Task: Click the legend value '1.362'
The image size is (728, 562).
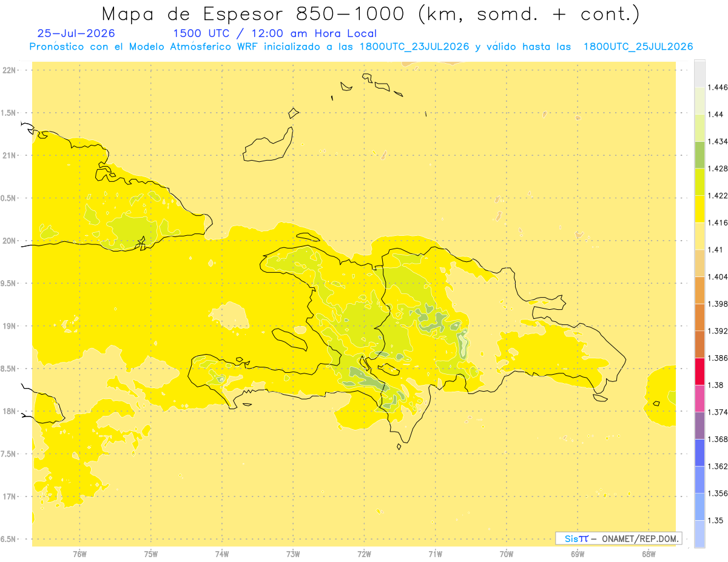Action: pos(719,466)
